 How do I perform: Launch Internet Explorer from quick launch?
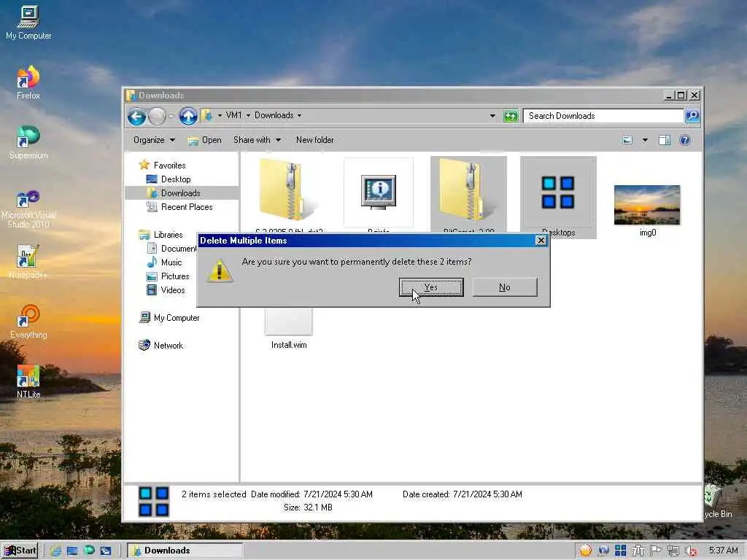(55, 551)
